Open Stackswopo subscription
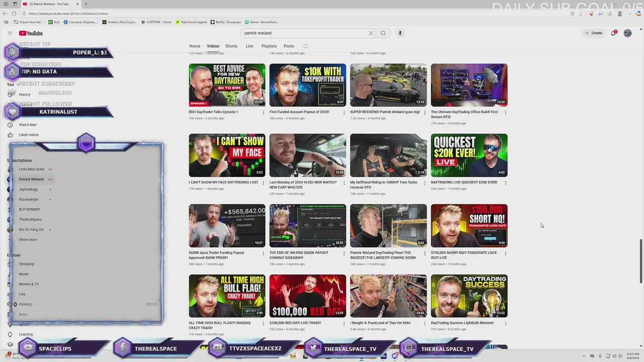 point(29,200)
